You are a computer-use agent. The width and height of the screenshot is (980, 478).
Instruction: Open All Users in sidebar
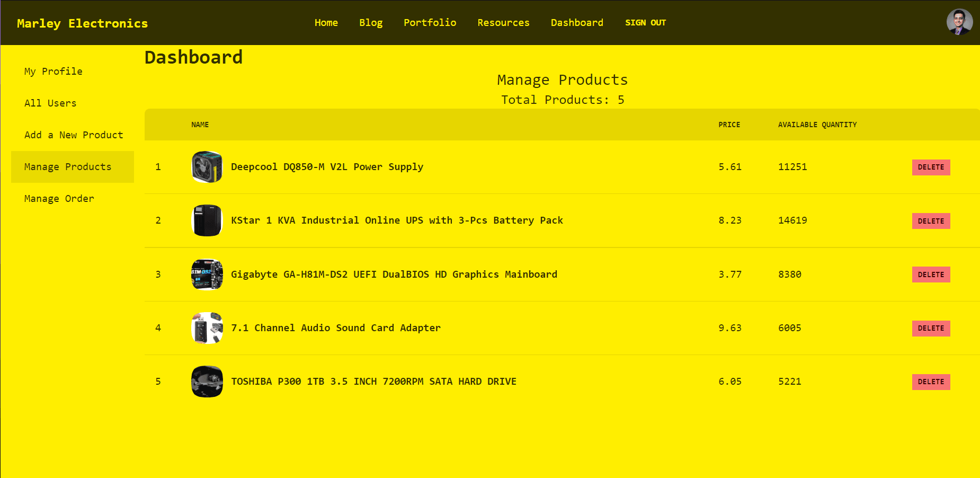73,103
